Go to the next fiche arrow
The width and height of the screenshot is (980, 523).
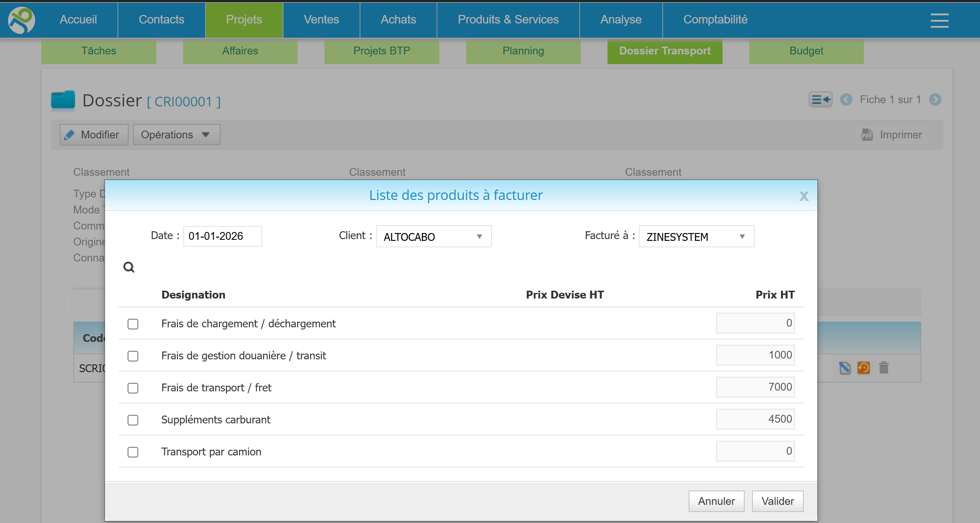click(935, 100)
